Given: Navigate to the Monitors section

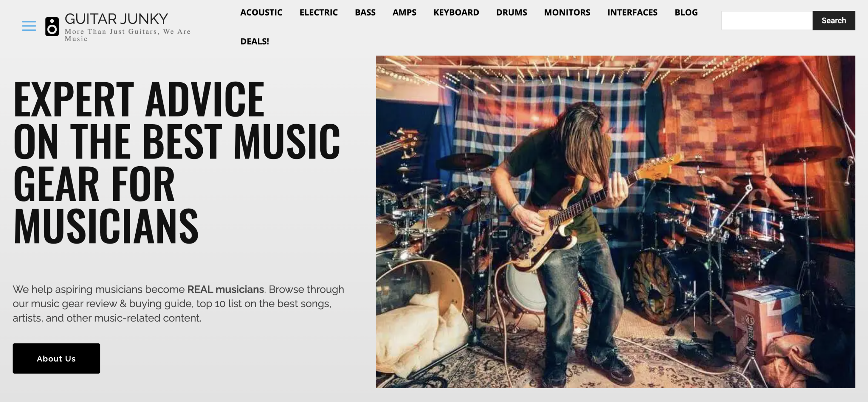Looking at the screenshot, I should (567, 13).
